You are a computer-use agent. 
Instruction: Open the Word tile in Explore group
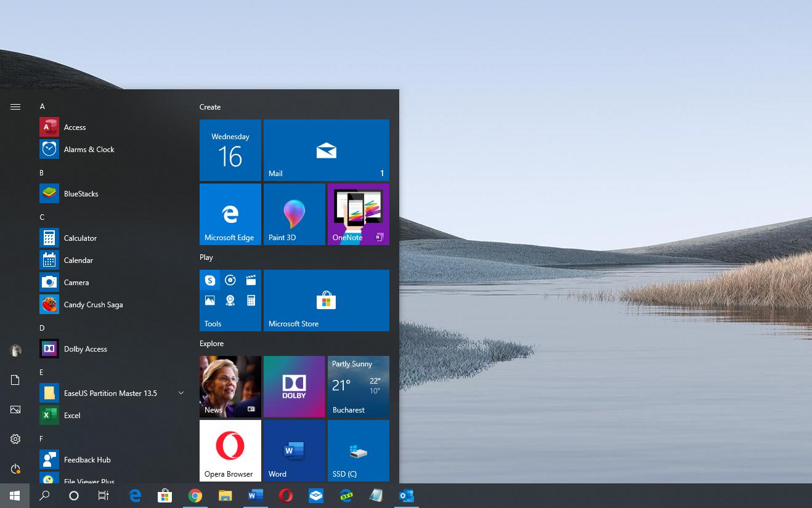[x=294, y=451]
